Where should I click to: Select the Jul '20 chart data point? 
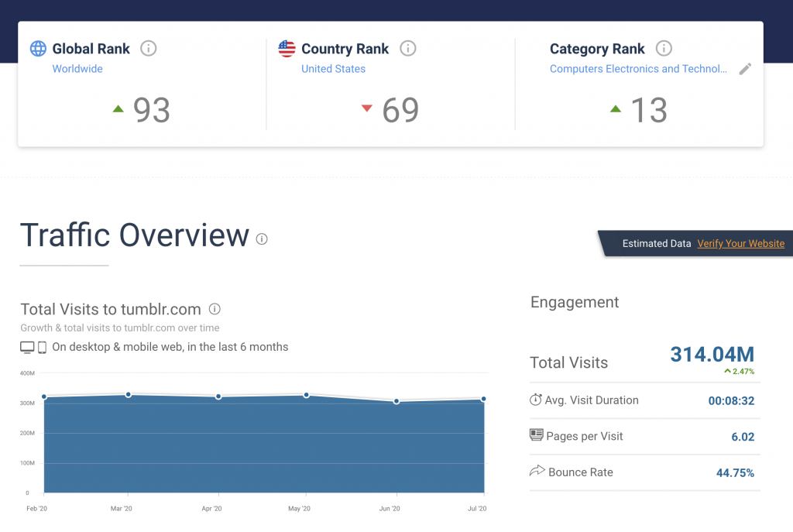pos(484,399)
